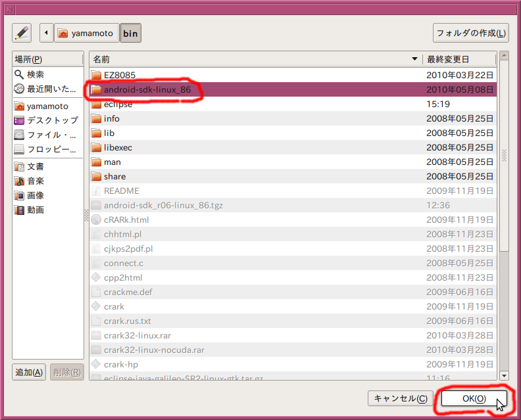
Task: Open the 画像 pictures bookmark icon
Action: (x=19, y=196)
